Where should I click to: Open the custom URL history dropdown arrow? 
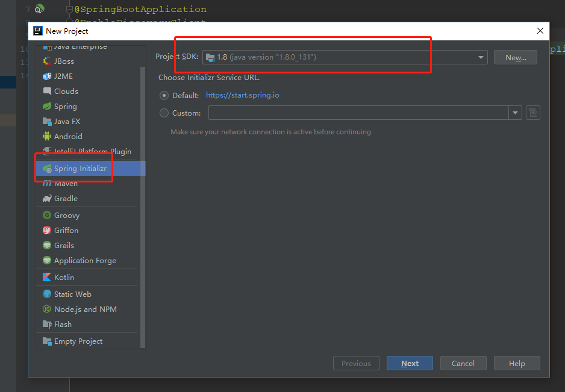click(x=515, y=113)
